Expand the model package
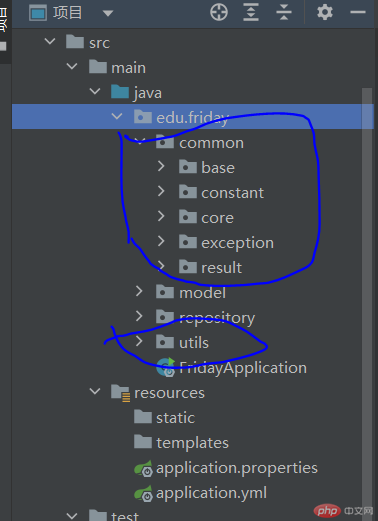The image size is (378, 521). 139,291
